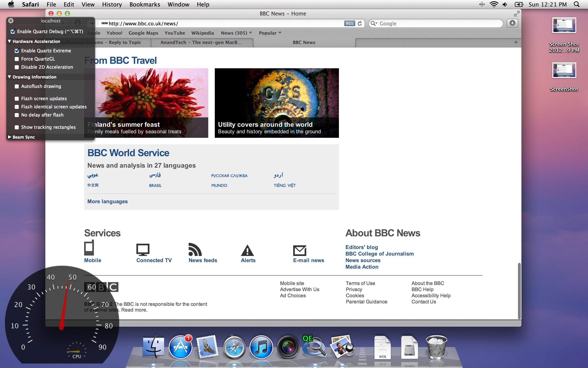The width and height of the screenshot is (588, 368).
Task: Check Disable 2D Acceleration
Action: coord(17,67)
